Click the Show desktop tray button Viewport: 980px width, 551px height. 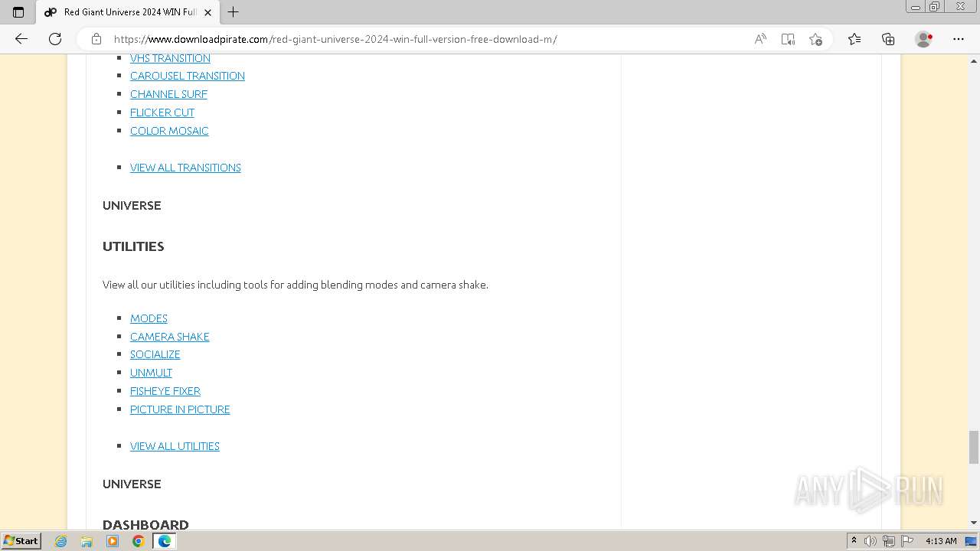[972, 541]
